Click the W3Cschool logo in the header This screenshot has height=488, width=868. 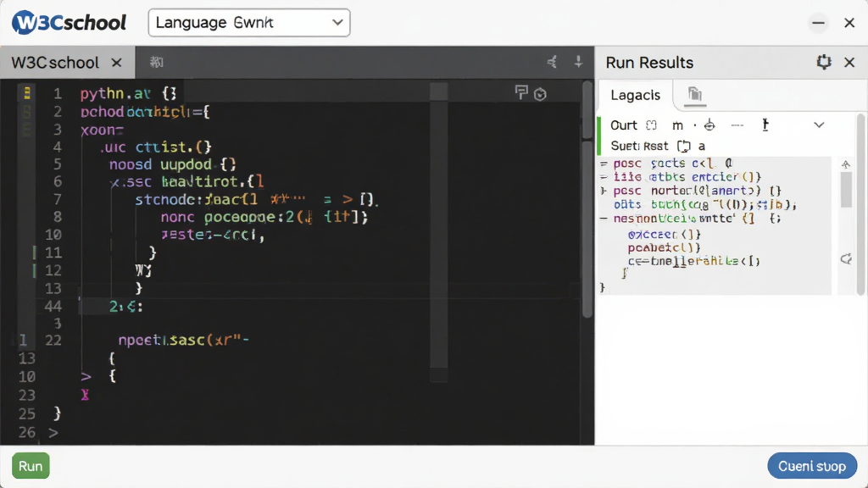coord(70,23)
